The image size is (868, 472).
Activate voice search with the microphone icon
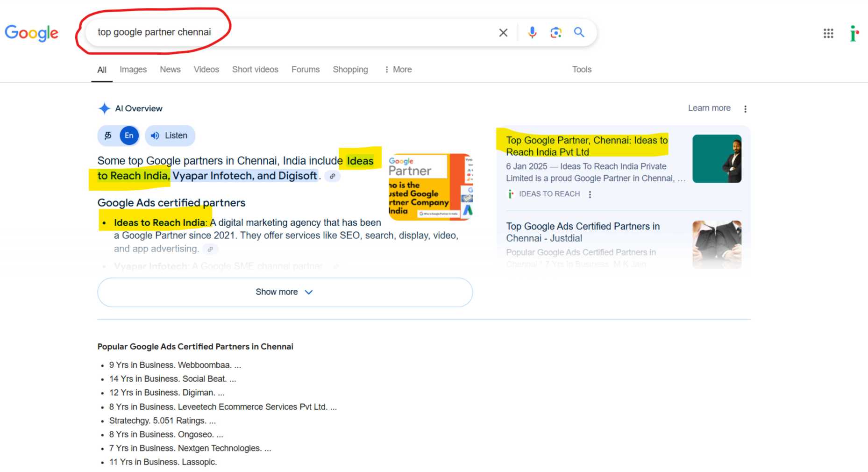532,32
